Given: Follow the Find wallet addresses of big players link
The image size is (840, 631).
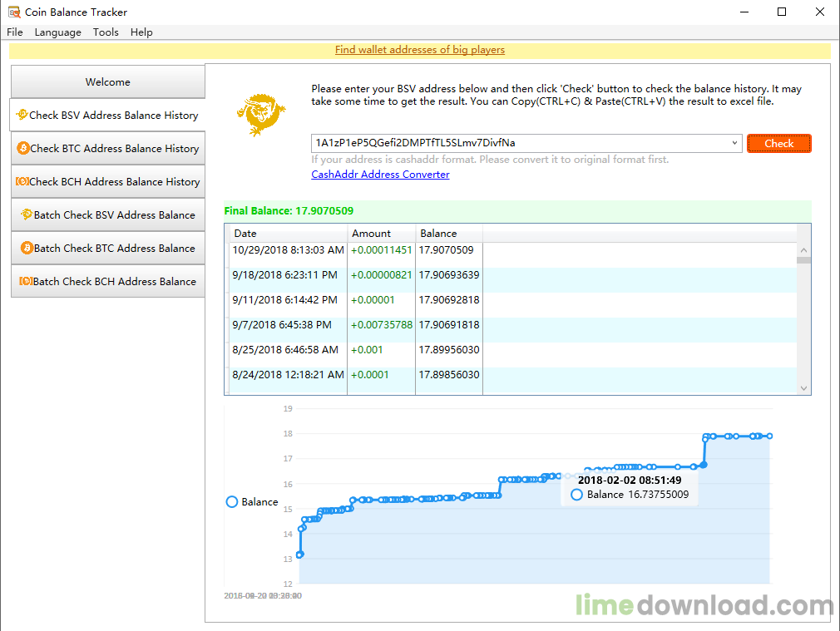Looking at the screenshot, I should (419, 50).
